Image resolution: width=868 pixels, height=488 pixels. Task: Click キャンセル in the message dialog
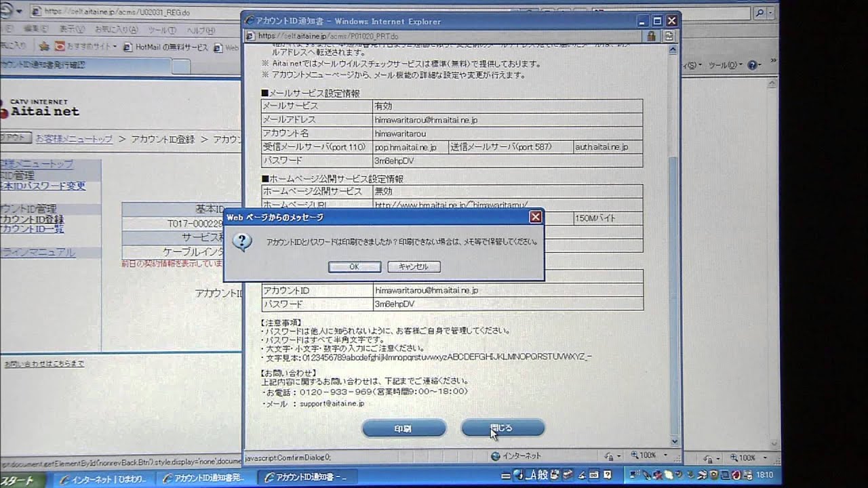[414, 267]
